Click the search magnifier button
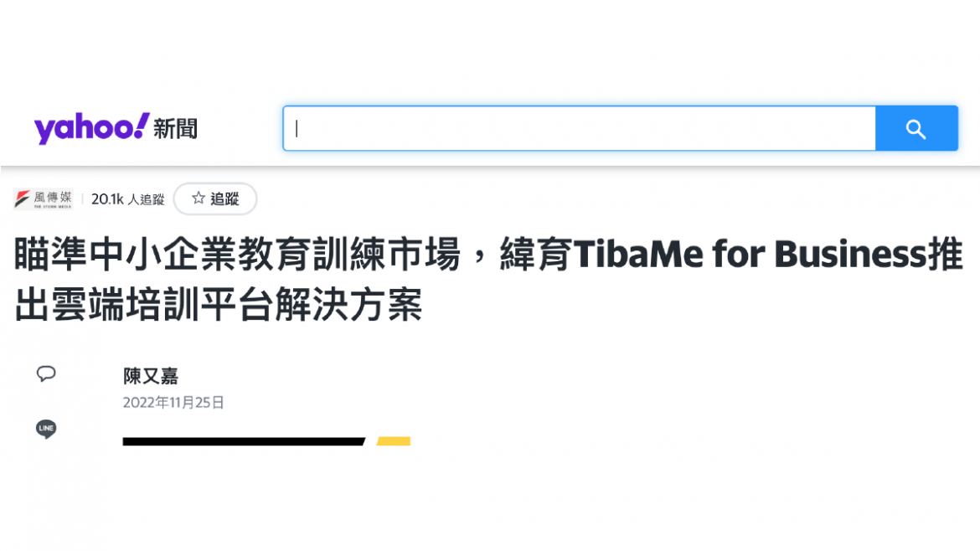This screenshot has width=980, height=551. pyautogui.click(x=916, y=129)
